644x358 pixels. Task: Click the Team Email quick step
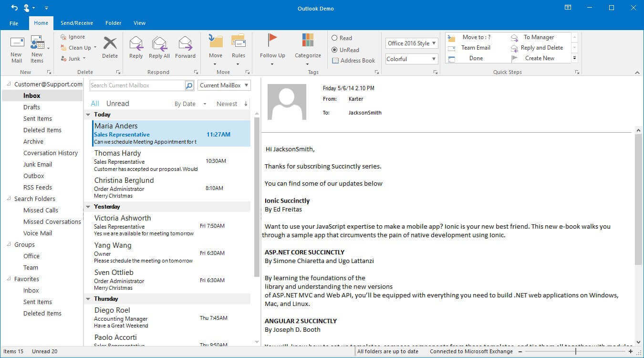(476, 48)
